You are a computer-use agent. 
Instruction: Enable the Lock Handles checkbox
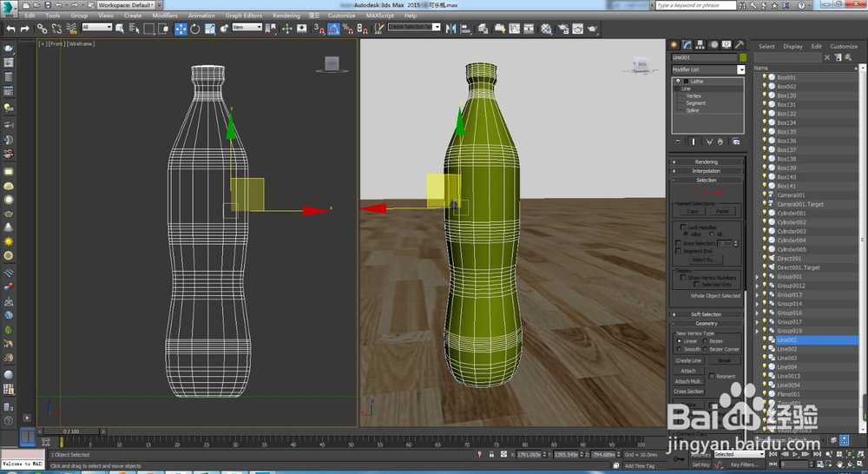[682, 227]
